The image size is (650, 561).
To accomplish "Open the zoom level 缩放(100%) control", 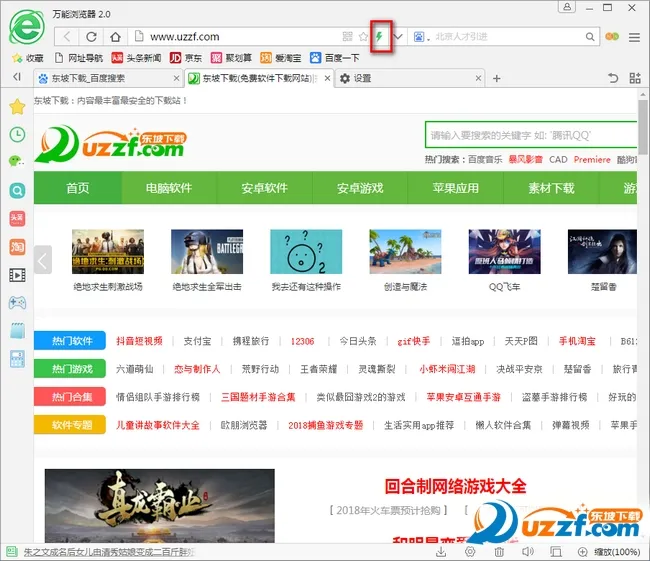I will [x=610, y=552].
